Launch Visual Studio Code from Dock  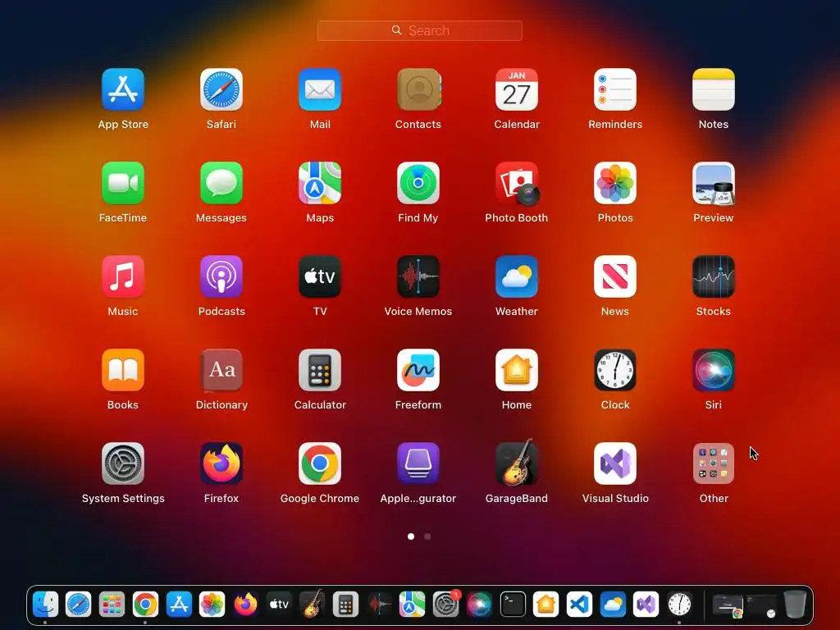(579, 605)
